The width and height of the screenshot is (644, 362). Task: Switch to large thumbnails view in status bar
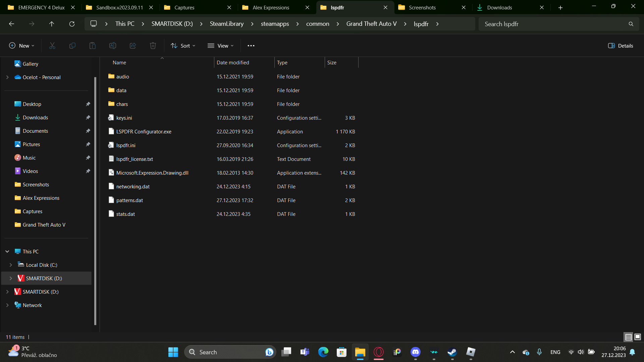[x=638, y=337]
